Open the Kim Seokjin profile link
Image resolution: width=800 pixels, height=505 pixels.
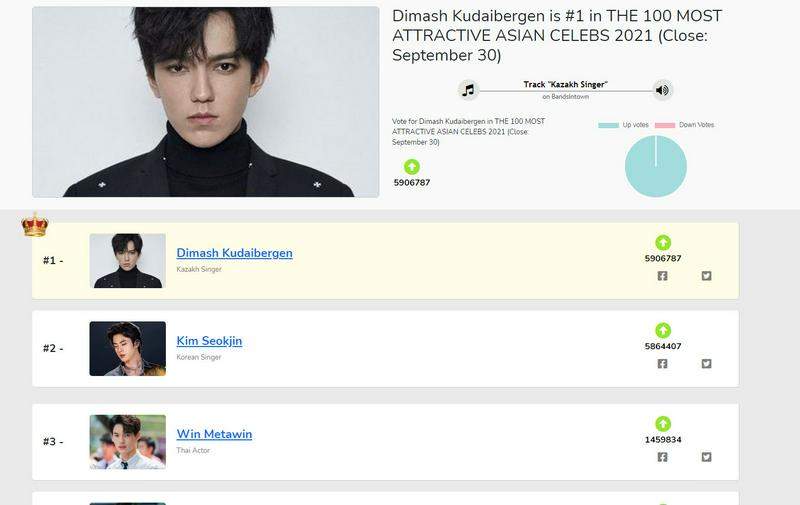click(209, 341)
